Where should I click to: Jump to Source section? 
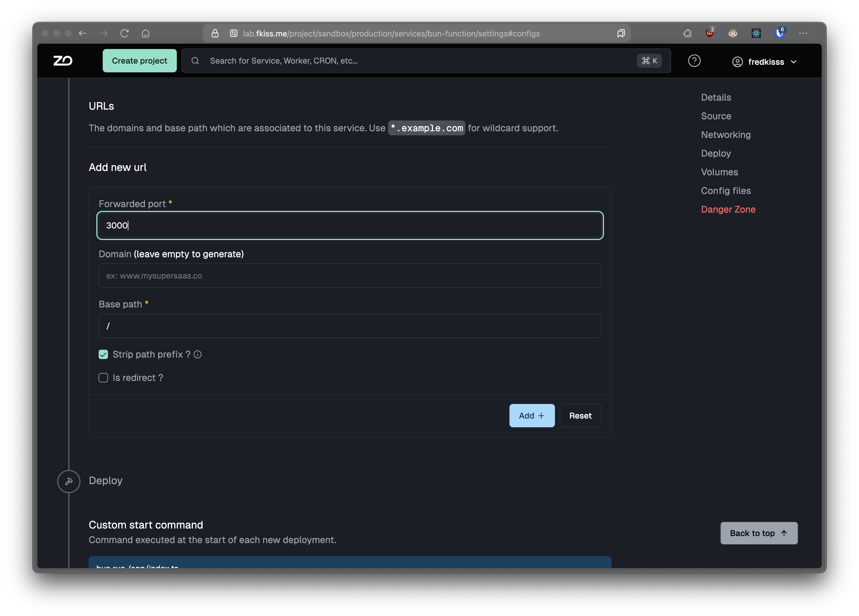[x=716, y=116]
